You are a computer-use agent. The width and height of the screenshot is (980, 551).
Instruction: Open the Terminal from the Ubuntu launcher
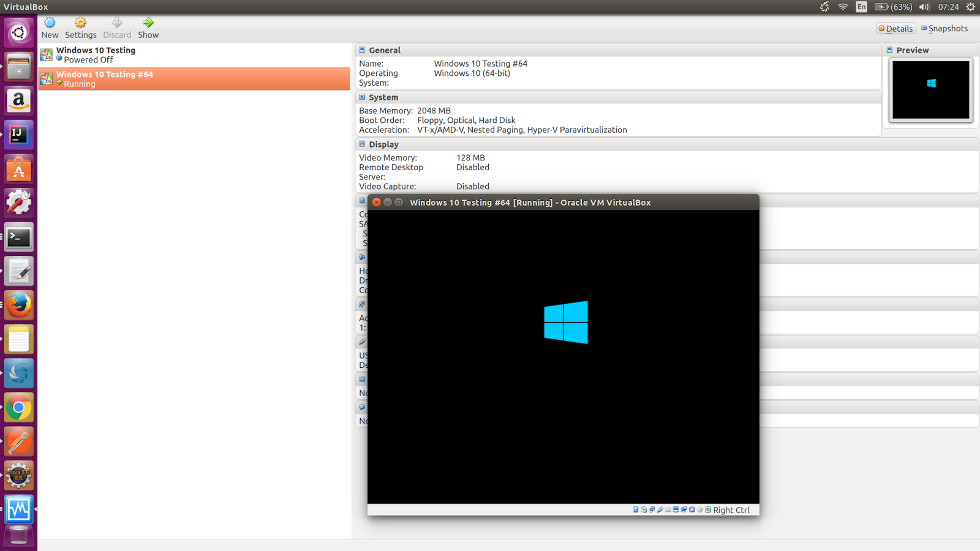tap(18, 237)
